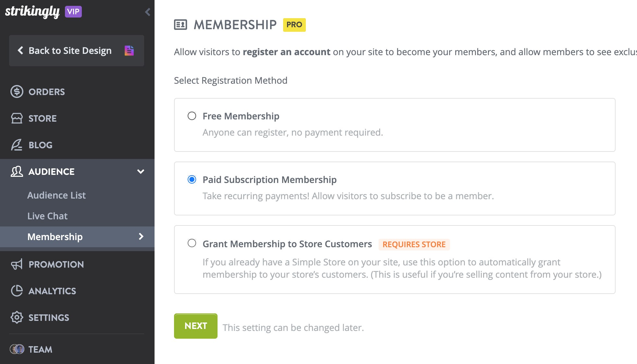Screen dimensions: 637x364
Task: Collapse the sidebar with the left arrow
Action: point(148,12)
